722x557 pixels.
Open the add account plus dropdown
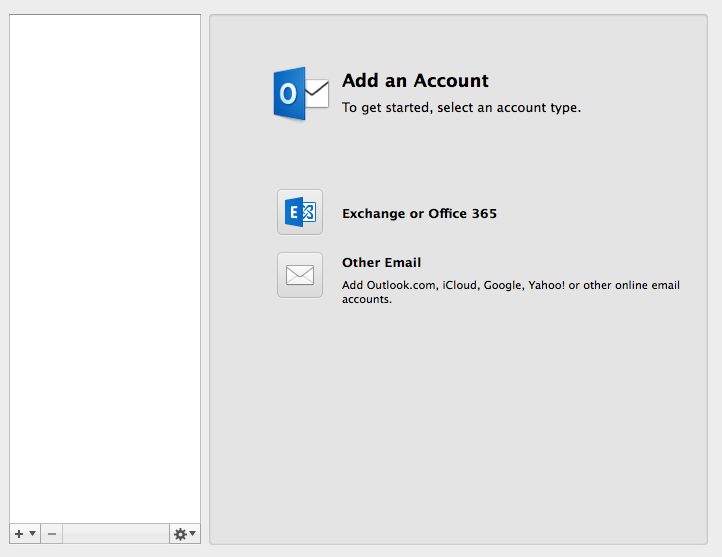[x=25, y=534]
